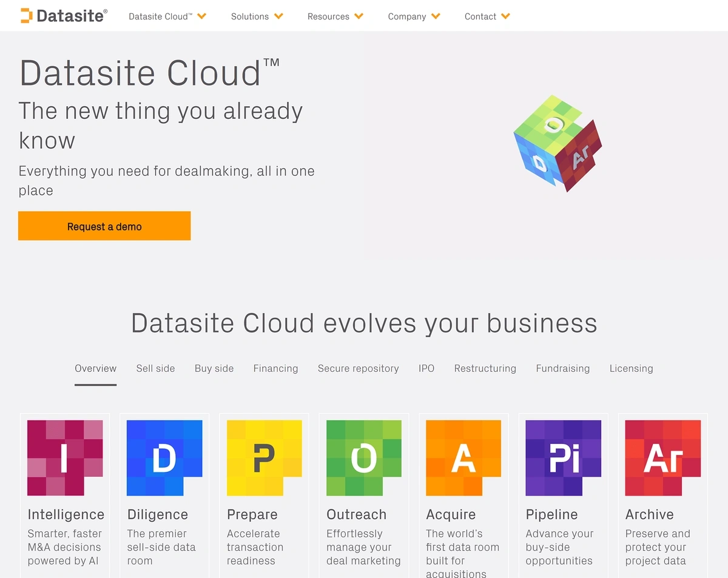Click 'Effortlessly manage your deal marketing' text
The width and height of the screenshot is (728, 578).
[364, 547]
